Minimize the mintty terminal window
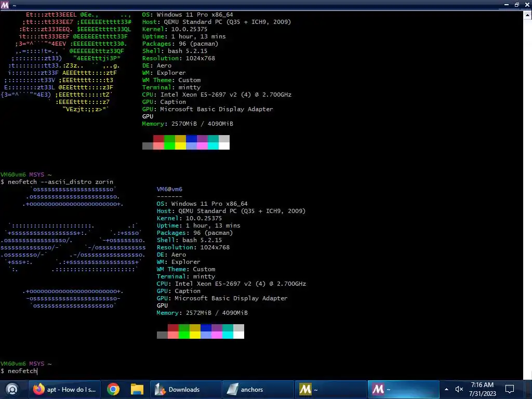This screenshot has width=532, height=399. pos(506,5)
